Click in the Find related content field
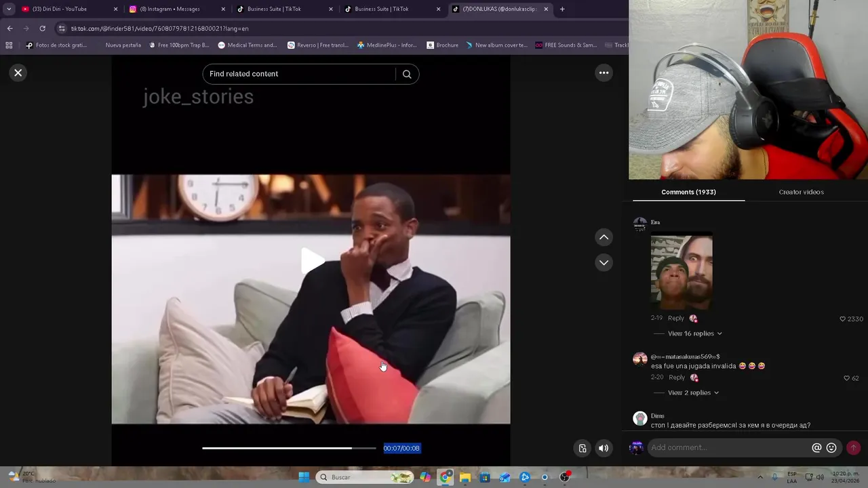This screenshot has width=868, height=488. tap(298, 74)
